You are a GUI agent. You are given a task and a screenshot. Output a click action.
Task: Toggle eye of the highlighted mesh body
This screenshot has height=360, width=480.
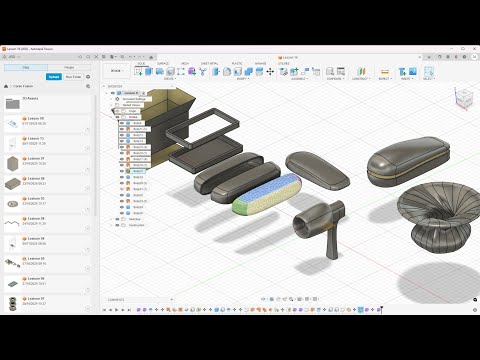click(122, 171)
